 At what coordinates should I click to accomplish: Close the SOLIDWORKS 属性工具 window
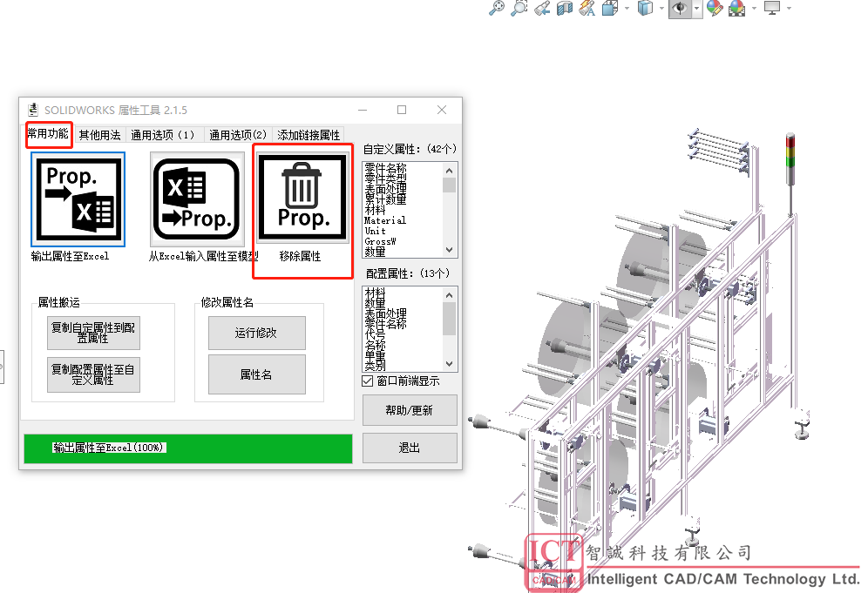pos(442,110)
